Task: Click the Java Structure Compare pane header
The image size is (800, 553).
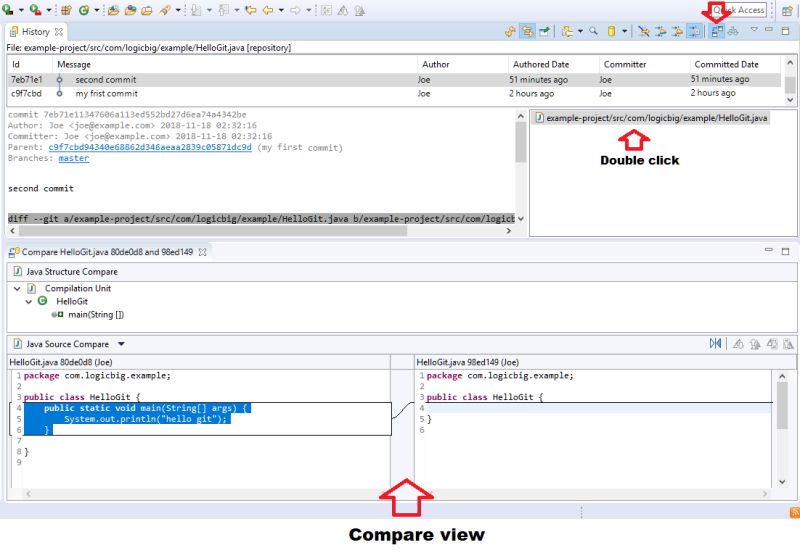Action: pos(402,272)
